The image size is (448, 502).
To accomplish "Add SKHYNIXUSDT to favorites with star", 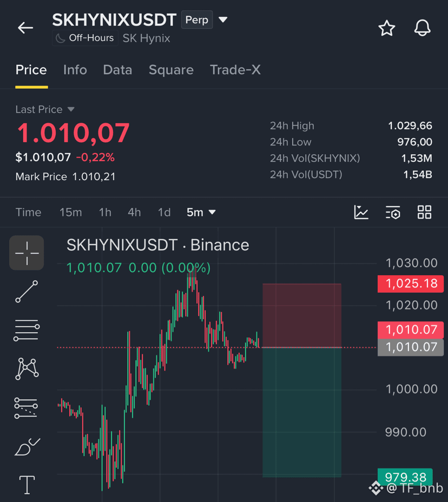I will (x=386, y=28).
